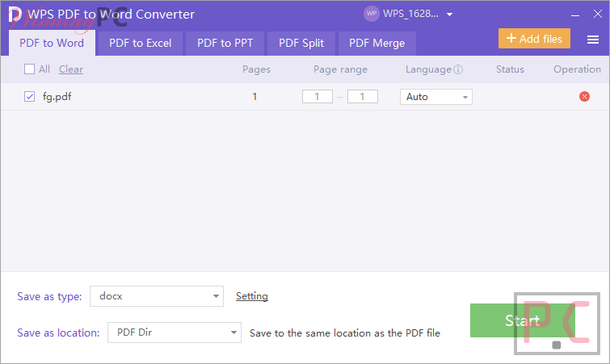Screen dimensions: 610x364
Task: Click the WPS account avatar icon
Action: click(371, 14)
